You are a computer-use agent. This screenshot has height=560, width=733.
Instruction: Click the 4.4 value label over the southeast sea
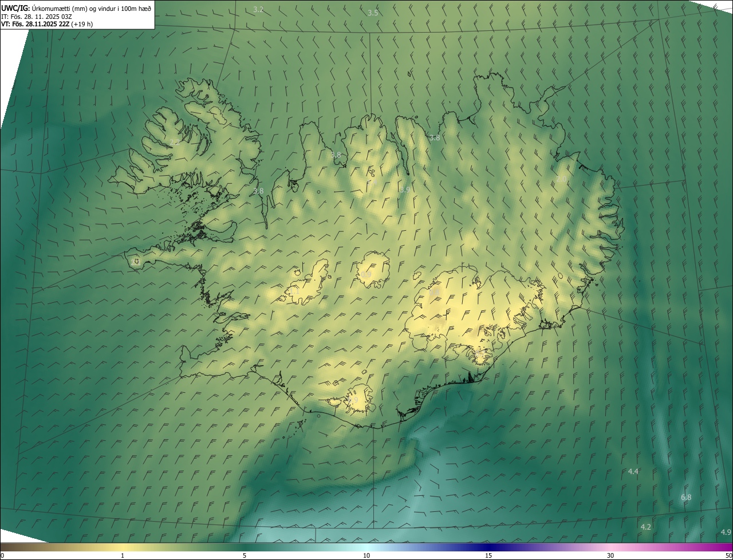pos(633,471)
